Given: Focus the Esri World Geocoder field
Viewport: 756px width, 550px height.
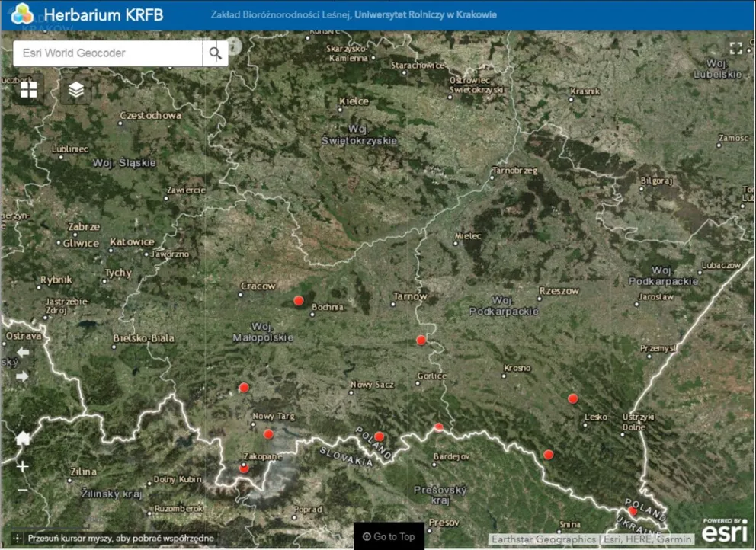Looking at the screenshot, I should (x=107, y=53).
